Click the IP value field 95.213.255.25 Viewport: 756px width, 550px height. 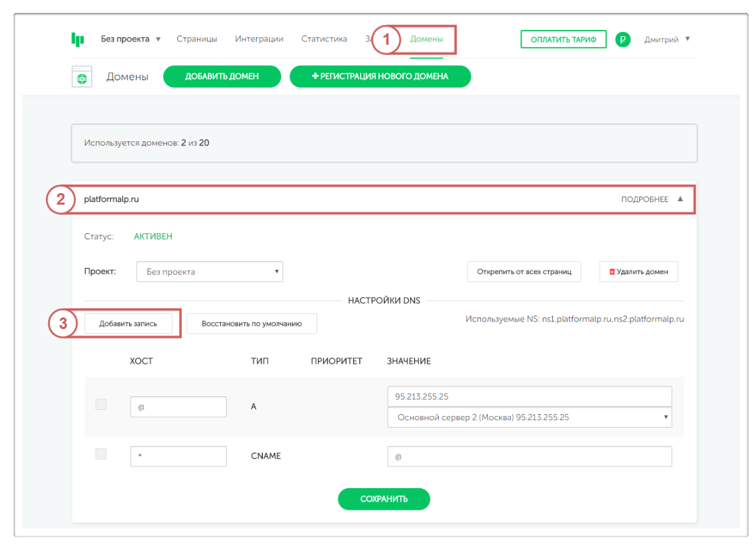tap(529, 396)
